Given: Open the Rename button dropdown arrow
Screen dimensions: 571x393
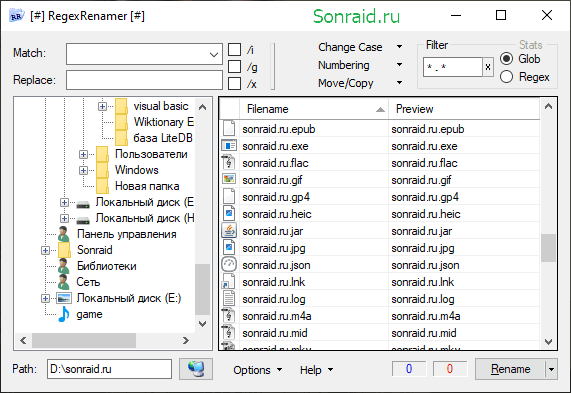Looking at the screenshot, I should pos(551,369).
